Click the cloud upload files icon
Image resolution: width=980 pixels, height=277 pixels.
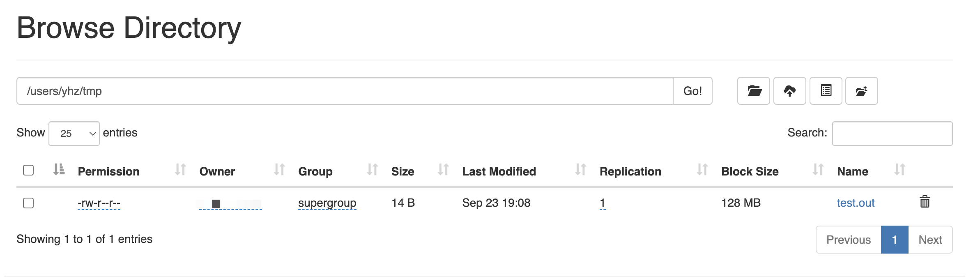[x=789, y=91]
